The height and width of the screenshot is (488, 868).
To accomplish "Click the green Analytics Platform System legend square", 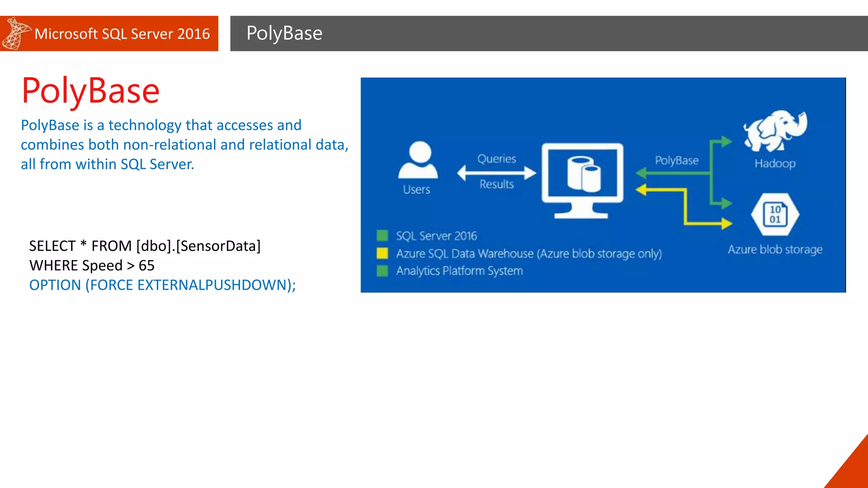I will click(x=382, y=271).
